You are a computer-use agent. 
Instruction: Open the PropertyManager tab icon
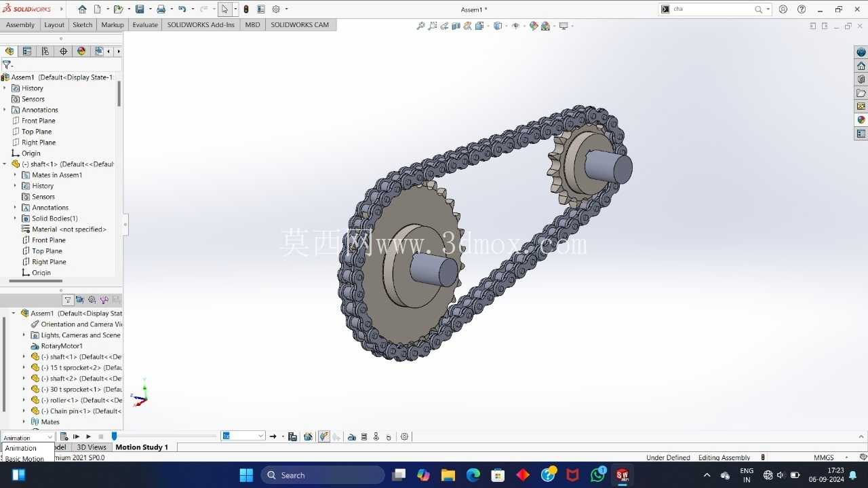[x=27, y=51]
